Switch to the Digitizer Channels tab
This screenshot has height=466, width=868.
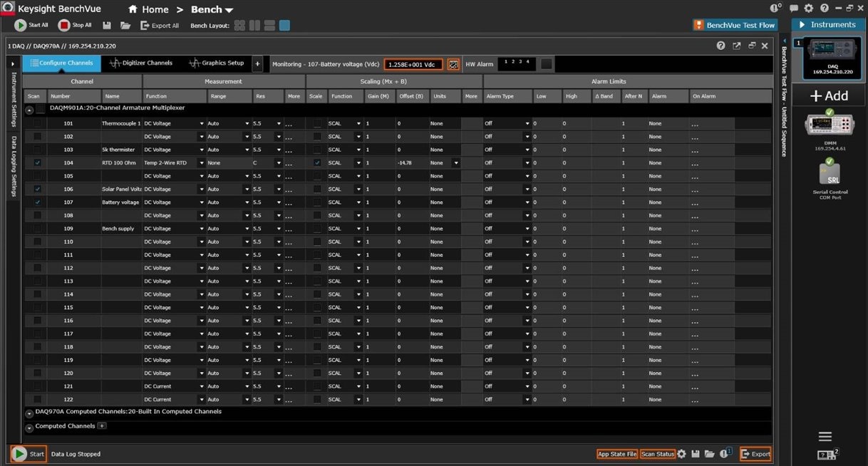click(141, 63)
